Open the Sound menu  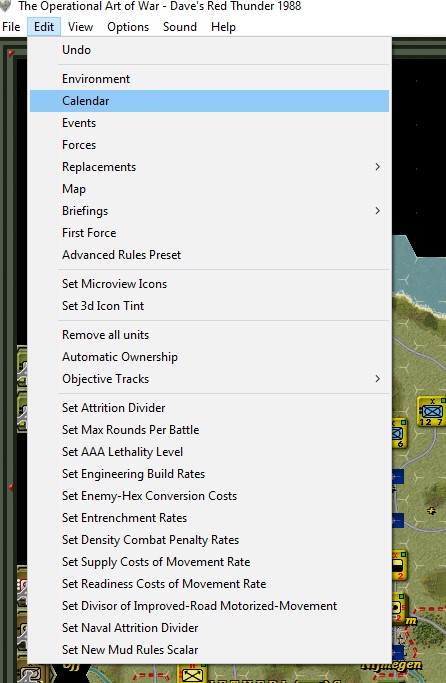[180, 27]
